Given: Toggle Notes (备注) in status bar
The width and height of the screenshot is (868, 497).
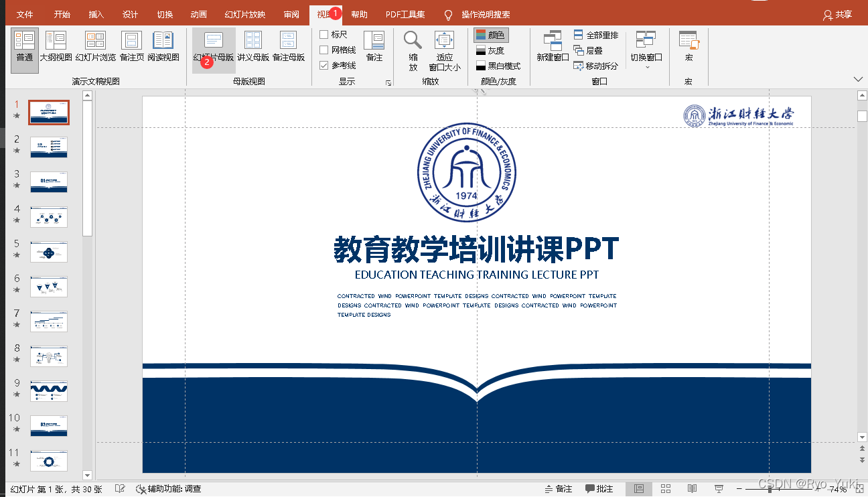Looking at the screenshot, I should (x=557, y=489).
